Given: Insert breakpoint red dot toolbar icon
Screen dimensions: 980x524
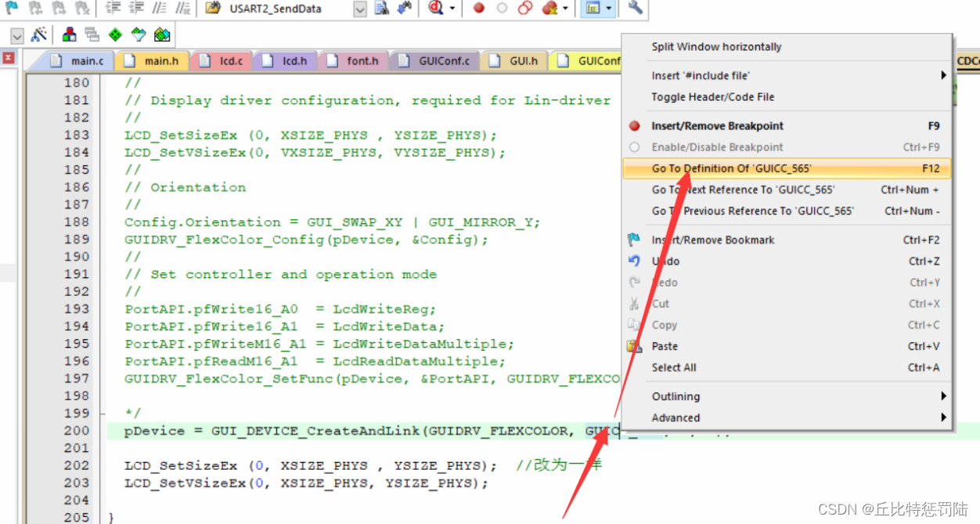Looking at the screenshot, I should (x=479, y=8).
